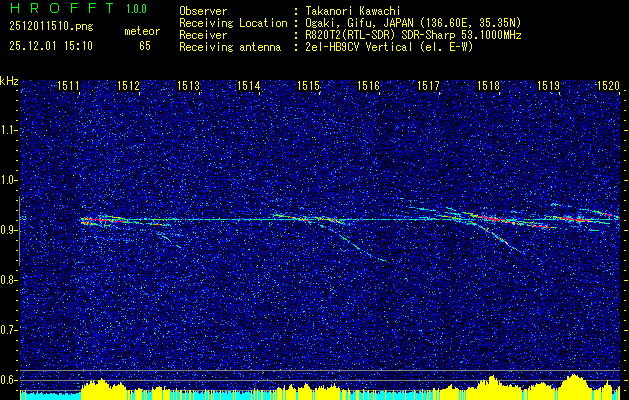Click the Receiving antenna field label
The height and width of the screenshot is (400, 629).
(x=230, y=47)
